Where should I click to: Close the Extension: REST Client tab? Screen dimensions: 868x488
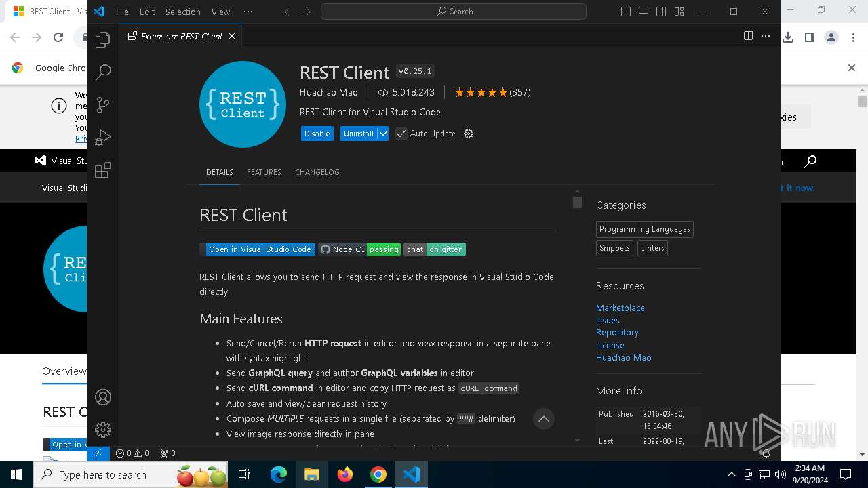(x=232, y=36)
